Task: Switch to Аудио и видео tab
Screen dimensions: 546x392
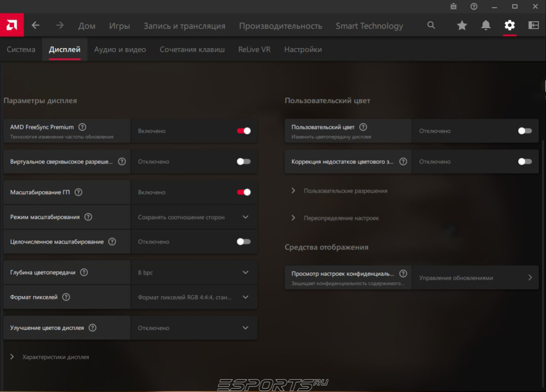Action: point(120,50)
